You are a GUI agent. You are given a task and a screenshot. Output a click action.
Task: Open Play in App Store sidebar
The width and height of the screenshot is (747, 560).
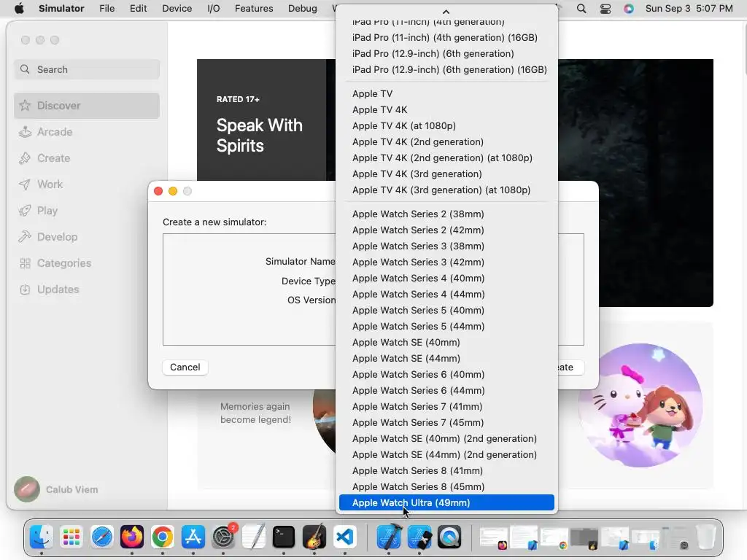click(87, 211)
